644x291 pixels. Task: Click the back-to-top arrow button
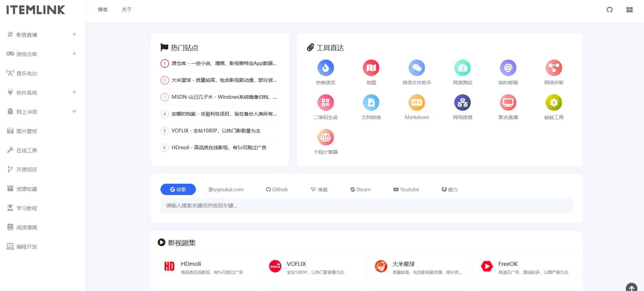[x=632, y=288]
